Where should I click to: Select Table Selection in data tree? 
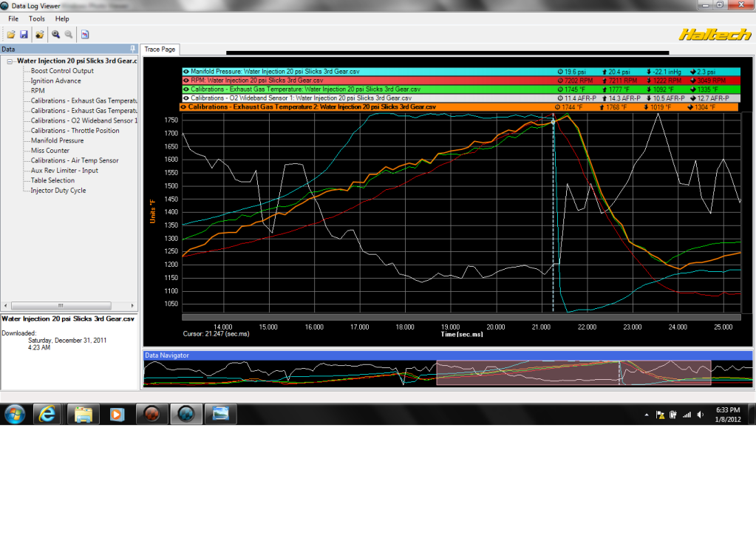(x=52, y=180)
